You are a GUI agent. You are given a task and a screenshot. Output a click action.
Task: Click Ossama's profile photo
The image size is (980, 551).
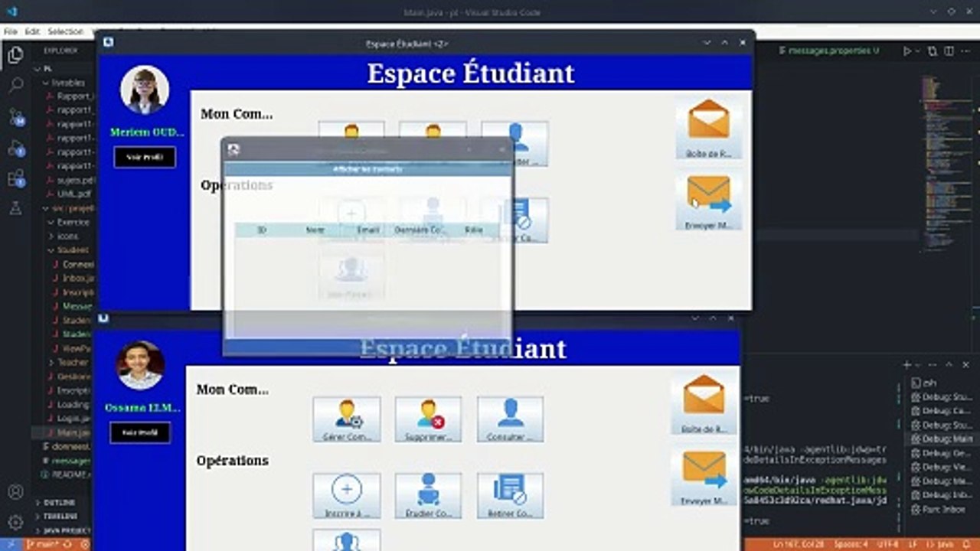[x=140, y=366]
